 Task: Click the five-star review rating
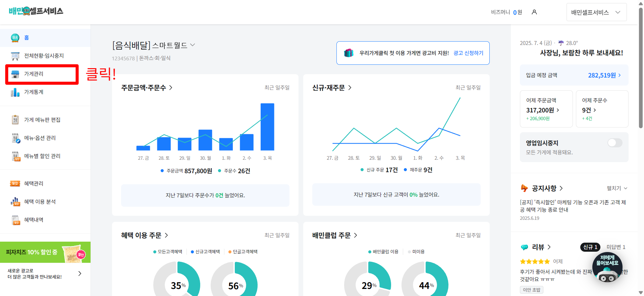coord(535,261)
